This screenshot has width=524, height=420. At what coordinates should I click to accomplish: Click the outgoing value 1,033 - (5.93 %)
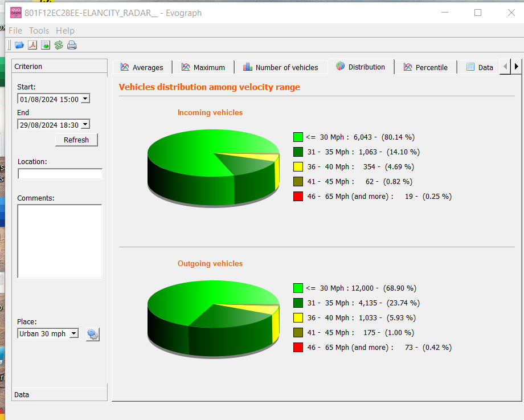387,317
